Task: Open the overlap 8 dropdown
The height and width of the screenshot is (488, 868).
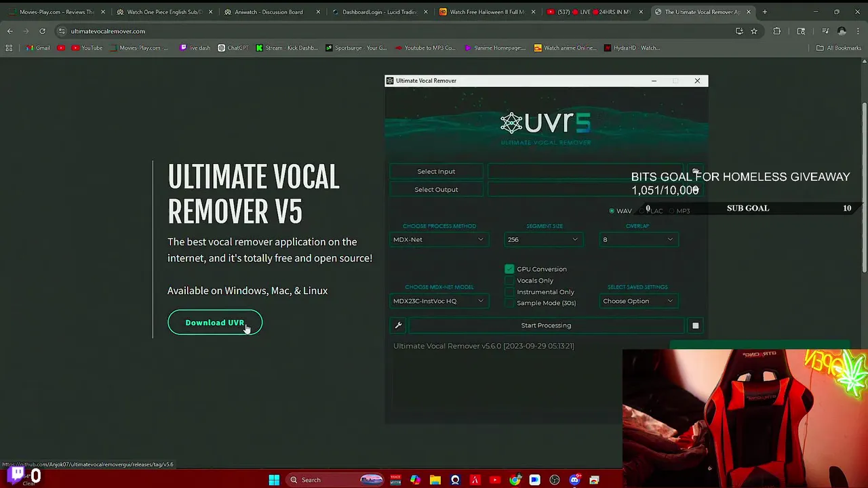Action: [x=637, y=239]
